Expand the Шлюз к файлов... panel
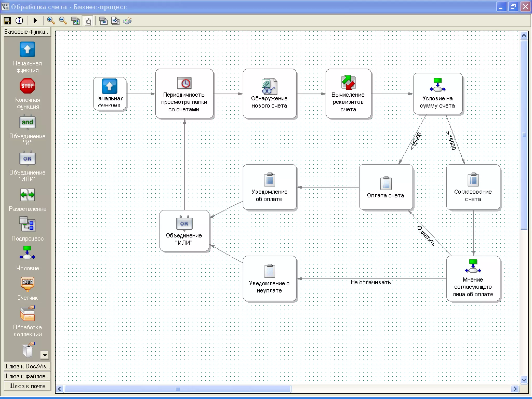The width and height of the screenshot is (532, 399). click(27, 376)
